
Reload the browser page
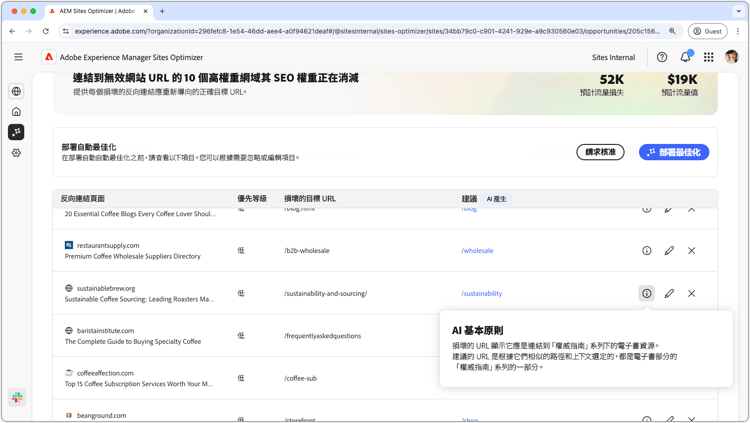coord(45,31)
